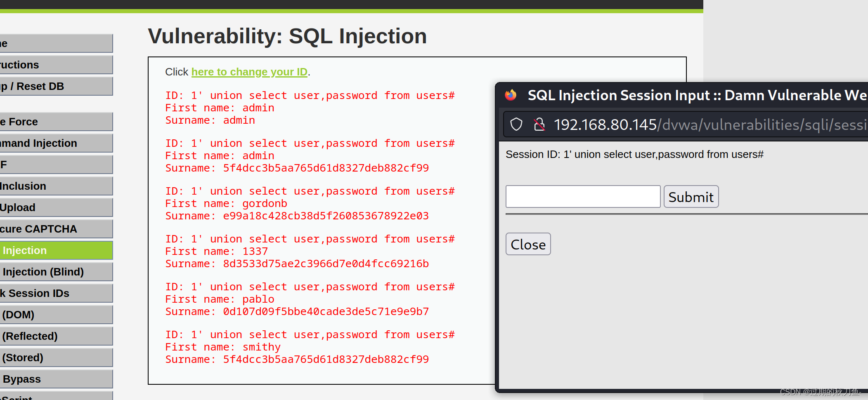Screen dimensions: 868x400
Task: Click 'Surname: admin' result text
Action: point(210,120)
